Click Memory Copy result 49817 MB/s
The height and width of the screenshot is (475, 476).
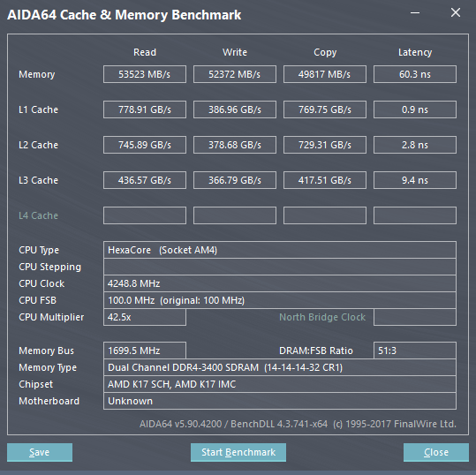coord(325,74)
